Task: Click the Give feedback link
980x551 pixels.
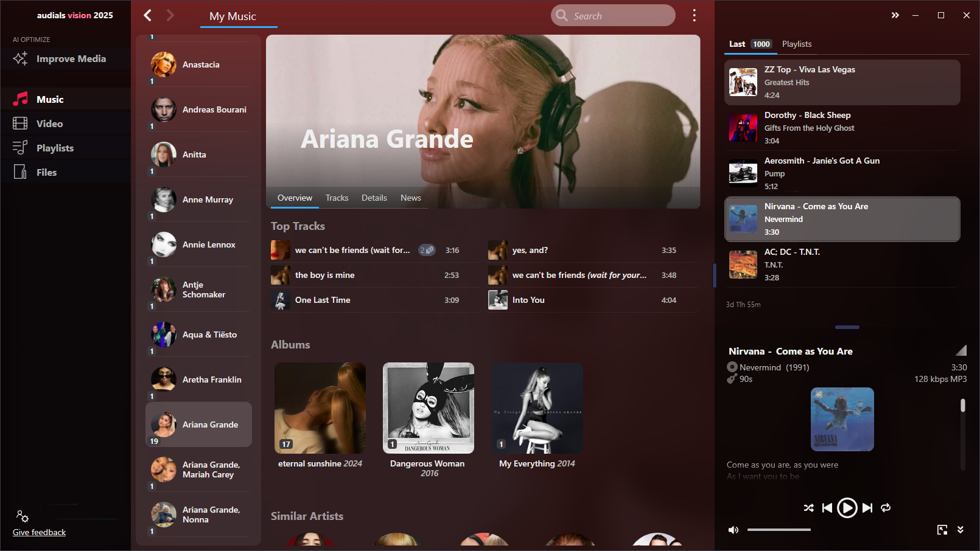Action: point(39,532)
